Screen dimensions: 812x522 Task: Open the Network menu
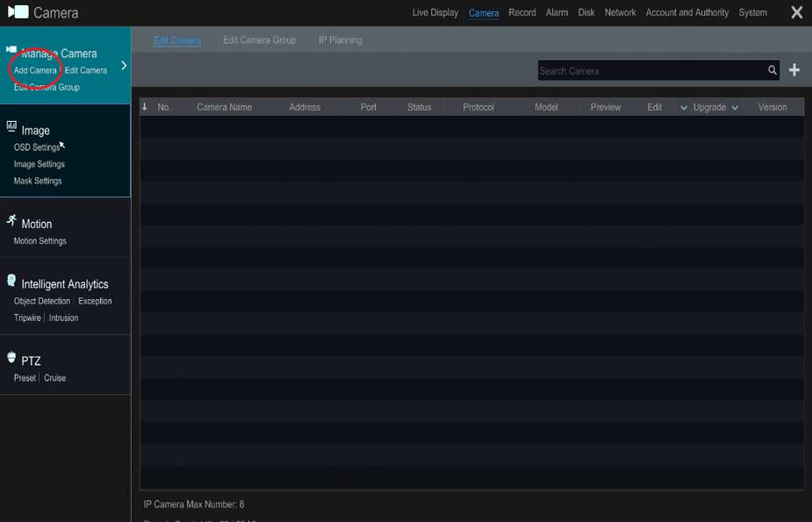click(620, 12)
